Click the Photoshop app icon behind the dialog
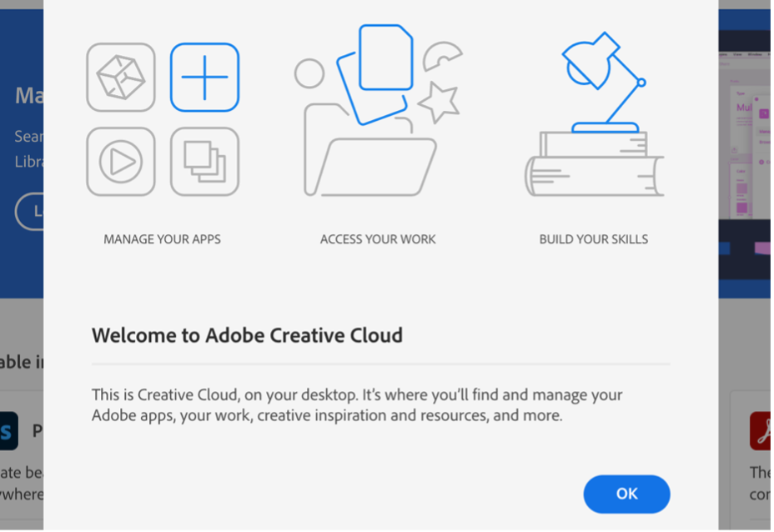 9,431
